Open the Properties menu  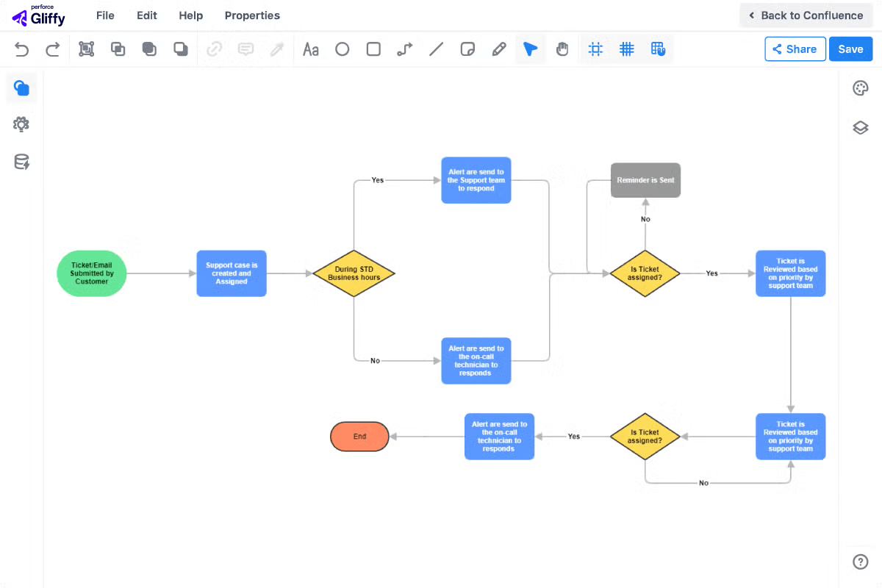(252, 15)
